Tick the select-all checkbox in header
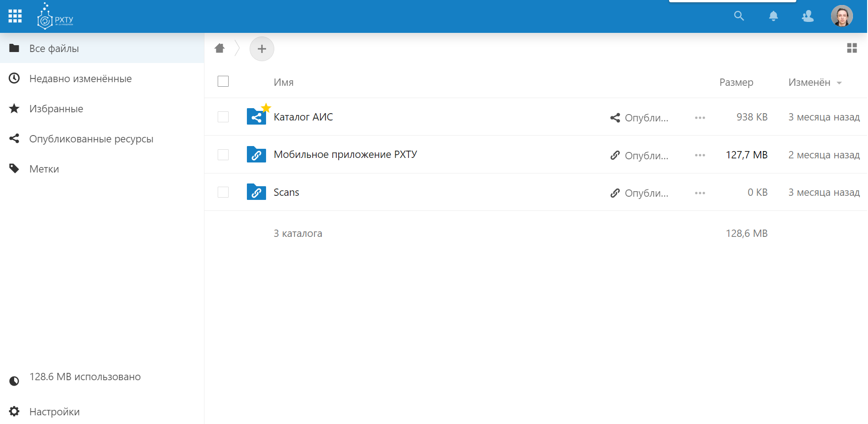The width and height of the screenshot is (868, 424). click(x=223, y=81)
